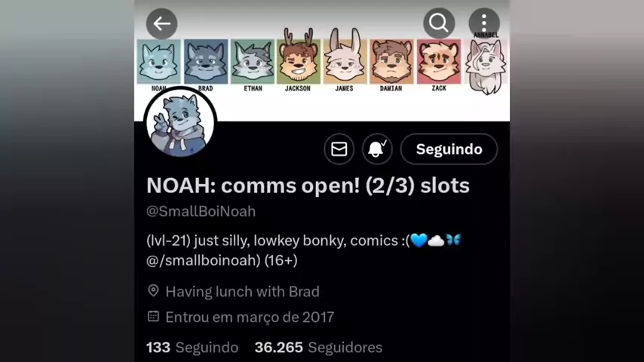
Task: Click the Zack tiger portrait in banner
Action: [x=439, y=62]
